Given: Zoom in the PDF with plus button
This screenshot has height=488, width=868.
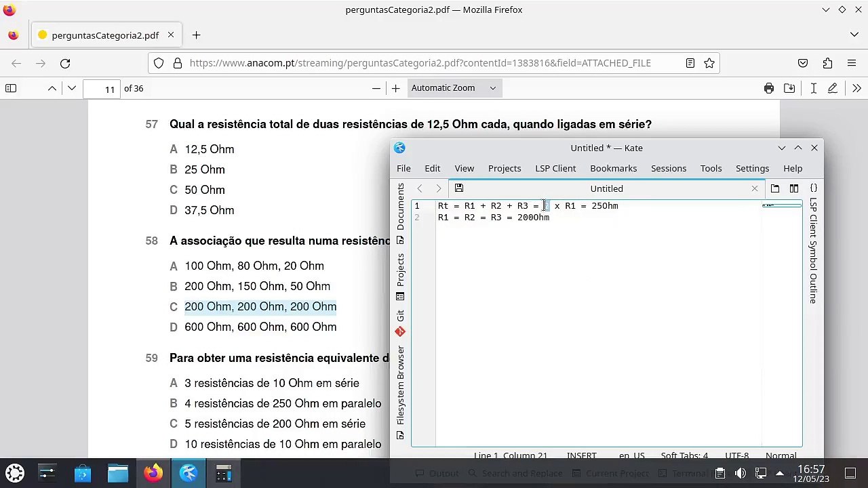Looking at the screenshot, I should coord(395,88).
